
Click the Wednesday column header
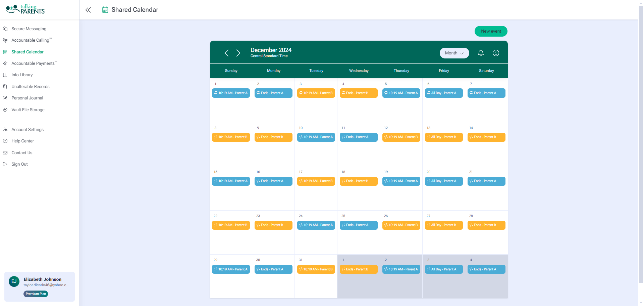click(x=359, y=71)
